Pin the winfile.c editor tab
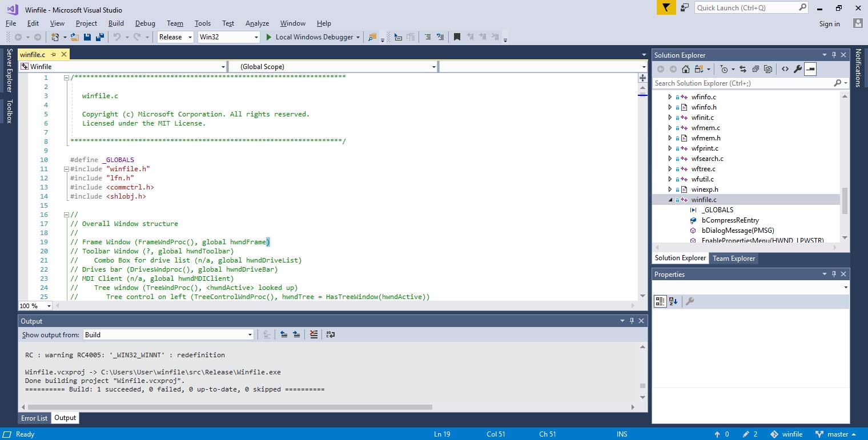This screenshot has width=868, height=440. pyautogui.click(x=54, y=54)
